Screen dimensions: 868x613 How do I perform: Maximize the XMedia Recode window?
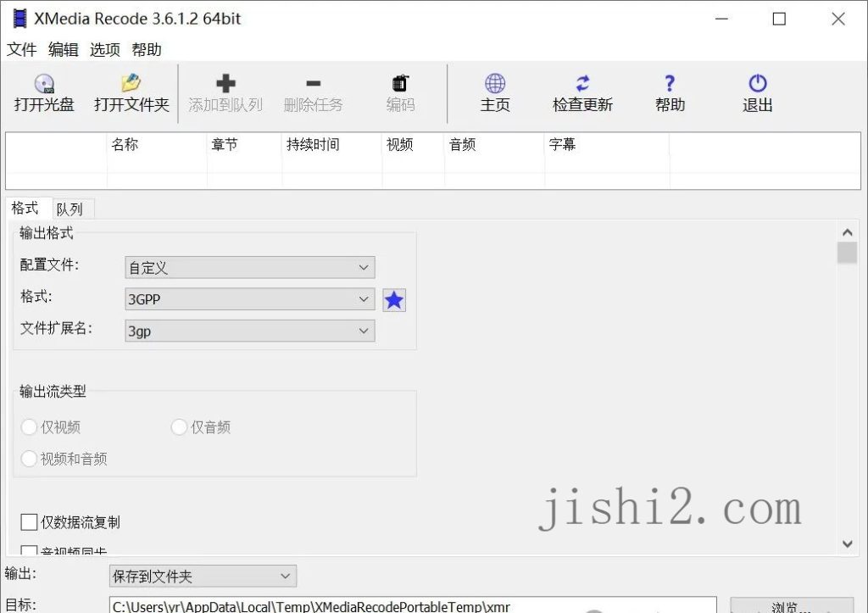[x=779, y=19]
